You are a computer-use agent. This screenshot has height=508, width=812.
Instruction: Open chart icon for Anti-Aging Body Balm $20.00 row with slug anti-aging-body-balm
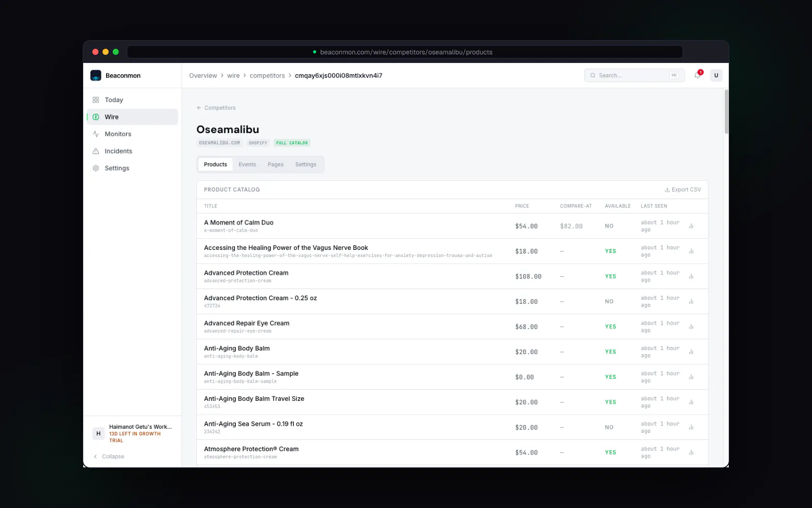coord(691,352)
